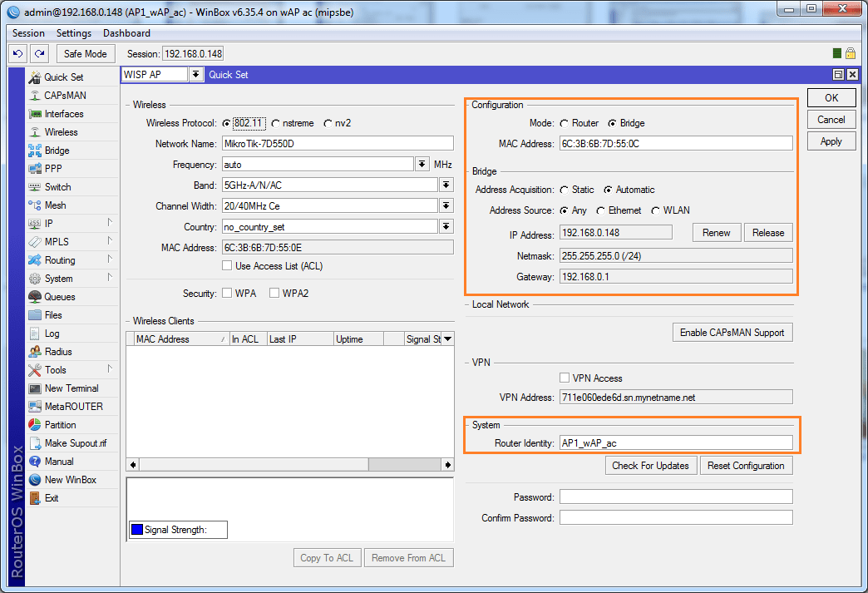The image size is (868, 593).
Task: Click the undo arrow in toolbar
Action: (x=17, y=54)
